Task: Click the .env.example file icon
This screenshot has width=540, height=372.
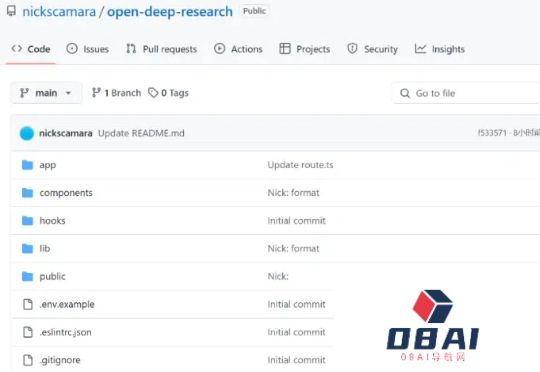Action: (x=28, y=304)
